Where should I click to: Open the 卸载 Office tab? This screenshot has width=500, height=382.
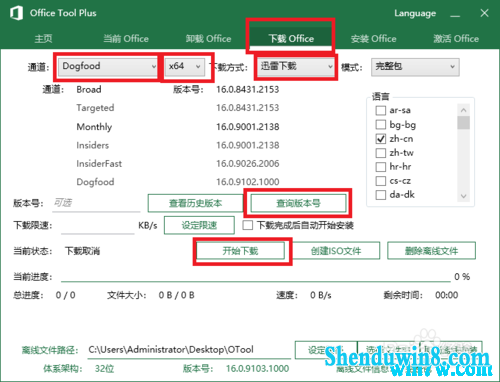click(x=208, y=39)
